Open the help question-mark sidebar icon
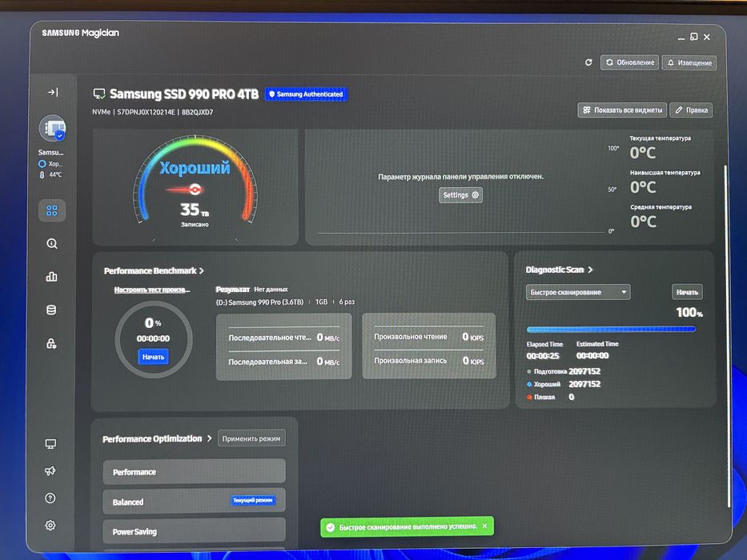The image size is (747, 560). pyautogui.click(x=50, y=498)
